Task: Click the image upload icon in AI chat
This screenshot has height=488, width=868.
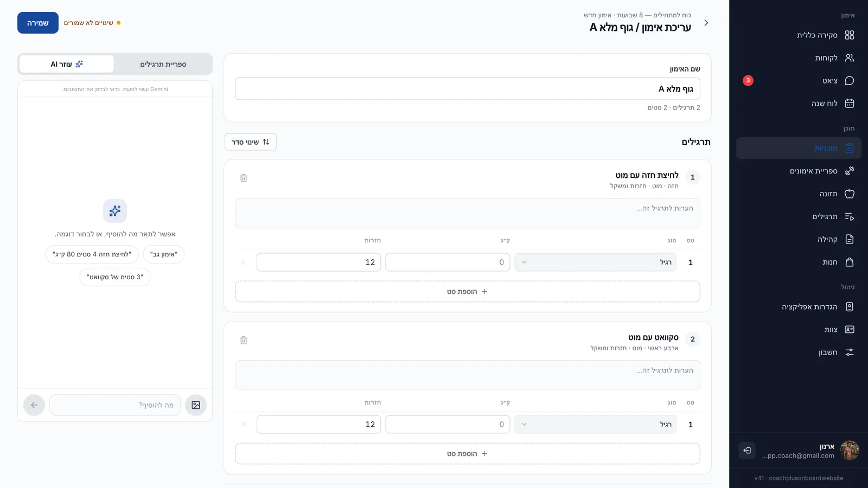Action: [x=196, y=405]
